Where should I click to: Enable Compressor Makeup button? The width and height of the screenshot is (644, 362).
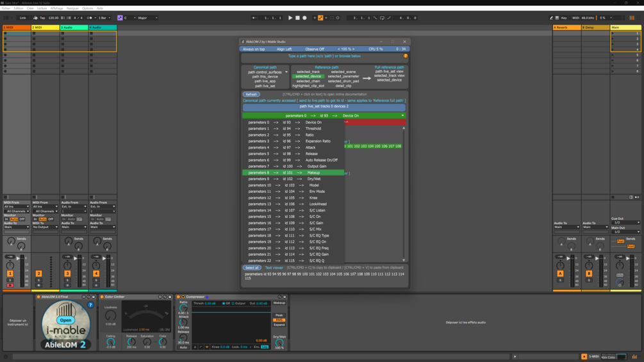click(279, 303)
